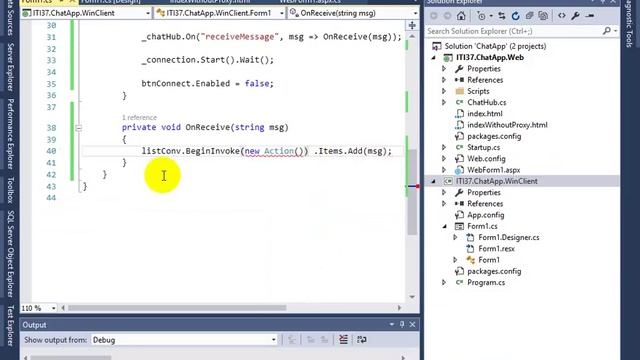The height and width of the screenshot is (360, 640).
Task: Open the ITI37.ChatApp.WinClient.Form1 class dropdown
Action: (x=282, y=13)
